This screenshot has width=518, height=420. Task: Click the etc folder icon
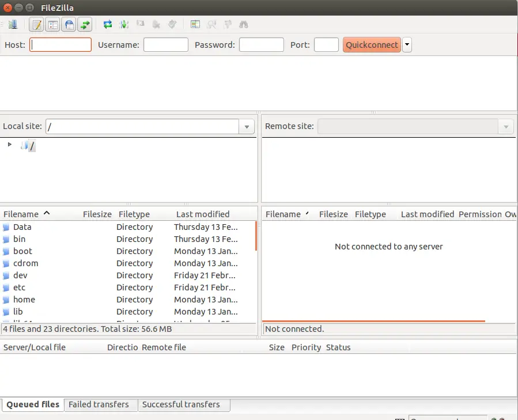point(6,288)
